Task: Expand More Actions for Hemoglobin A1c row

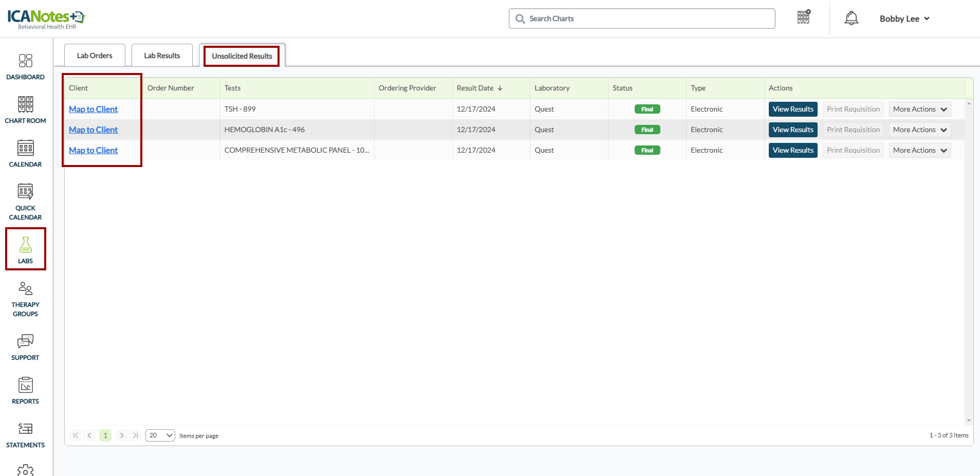Action: [x=919, y=130]
